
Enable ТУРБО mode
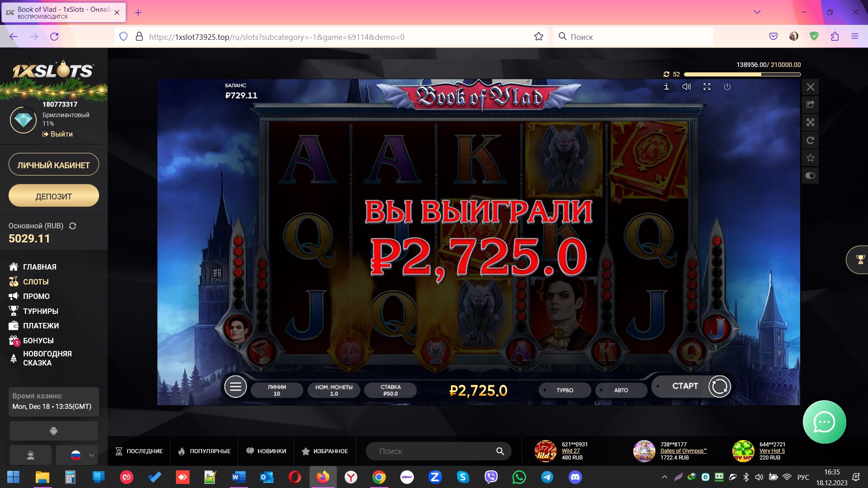tap(565, 390)
